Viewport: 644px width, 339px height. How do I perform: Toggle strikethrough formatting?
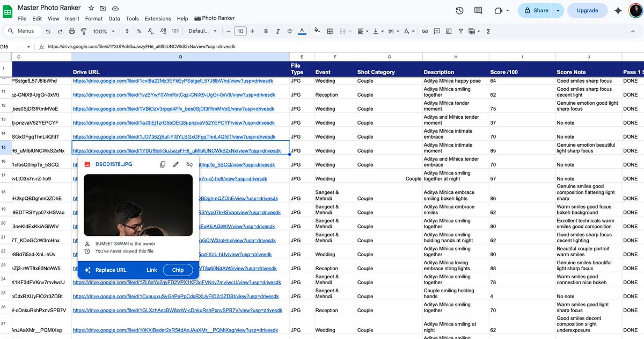tap(290, 31)
